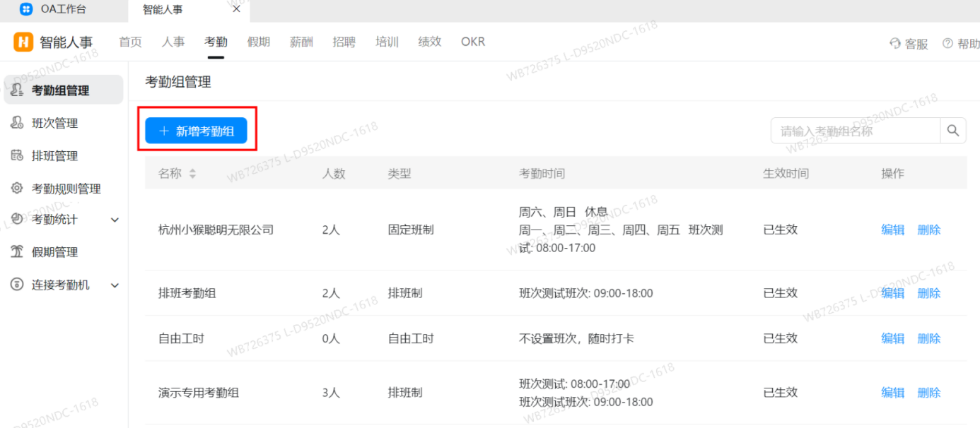Image resolution: width=980 pixels, height=428 pixels.
Task: Open the 招聘 section
Action: [344, 41]
